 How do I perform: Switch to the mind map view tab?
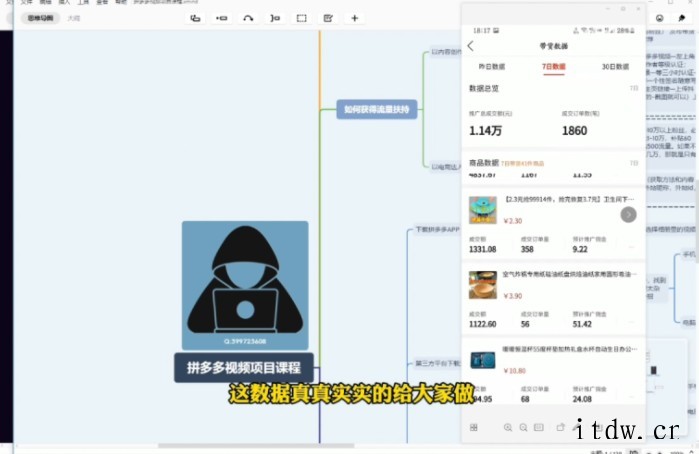(x=40, y=18)
